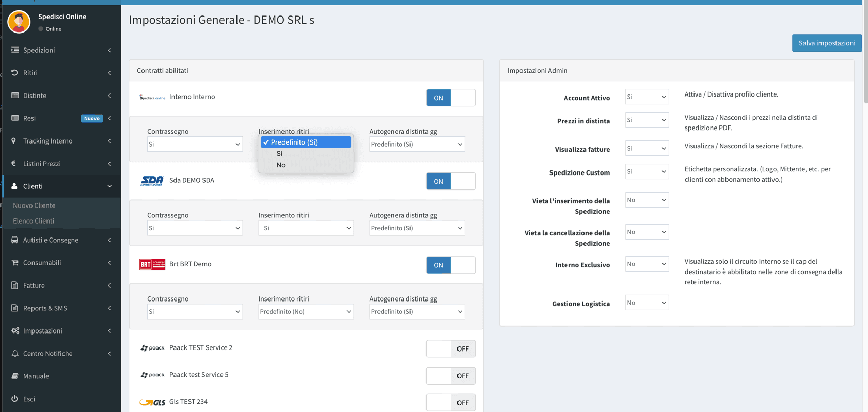Open Brt Inserimento ritiri Predefinito (No) dropdown

coord(306,311)
